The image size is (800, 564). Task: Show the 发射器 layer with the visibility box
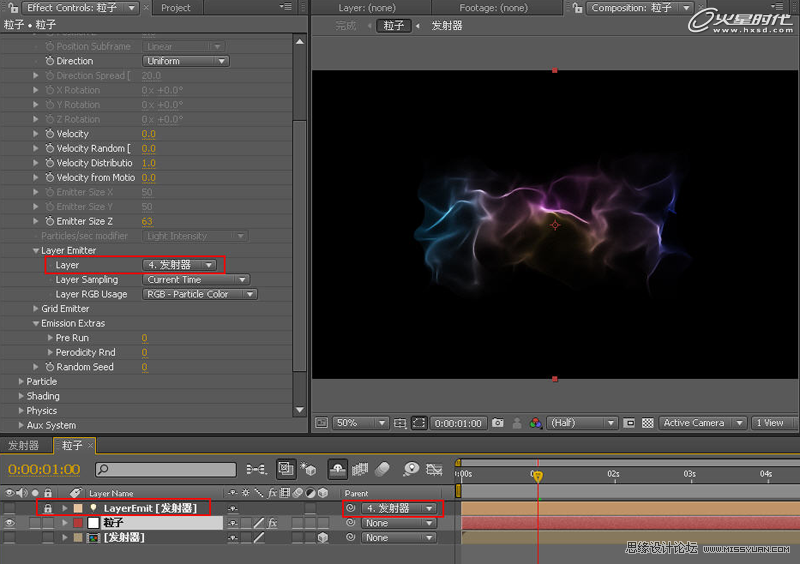9,537
